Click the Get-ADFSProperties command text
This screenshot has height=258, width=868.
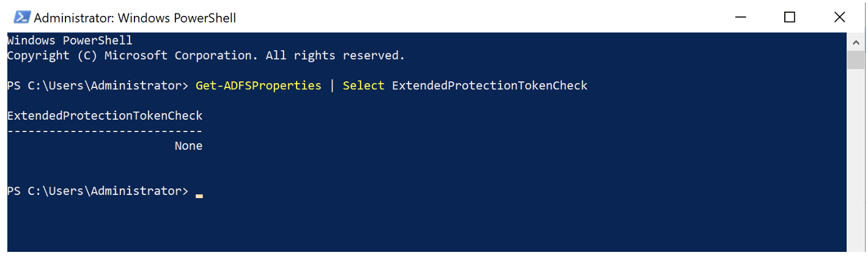pos(259,86)
